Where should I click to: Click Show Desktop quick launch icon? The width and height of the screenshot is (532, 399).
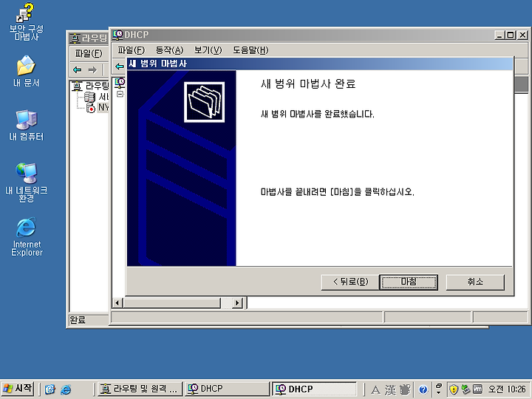[50, 389]
